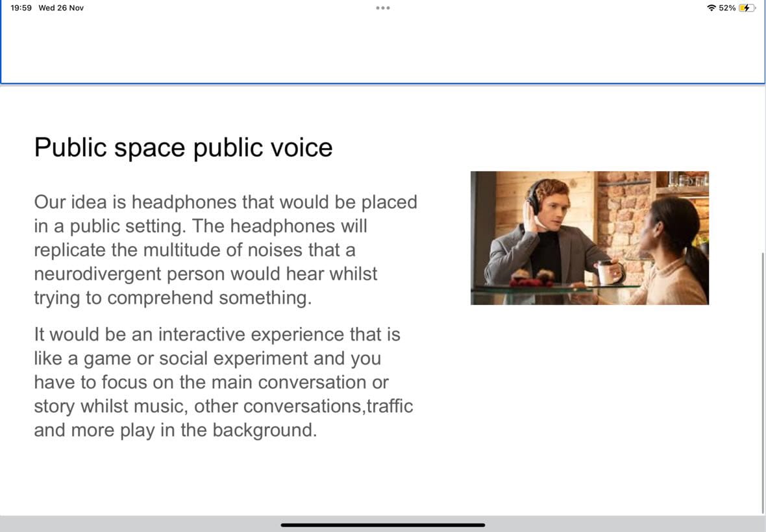
Task: Tap the Wi-Fi status icon
Action: tap(711, 8)
